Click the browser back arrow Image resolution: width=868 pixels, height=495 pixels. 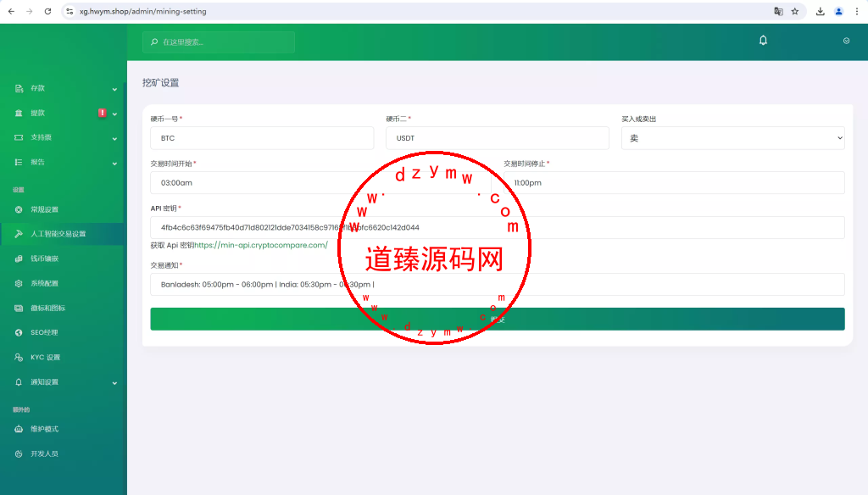[x=11, y=11]
